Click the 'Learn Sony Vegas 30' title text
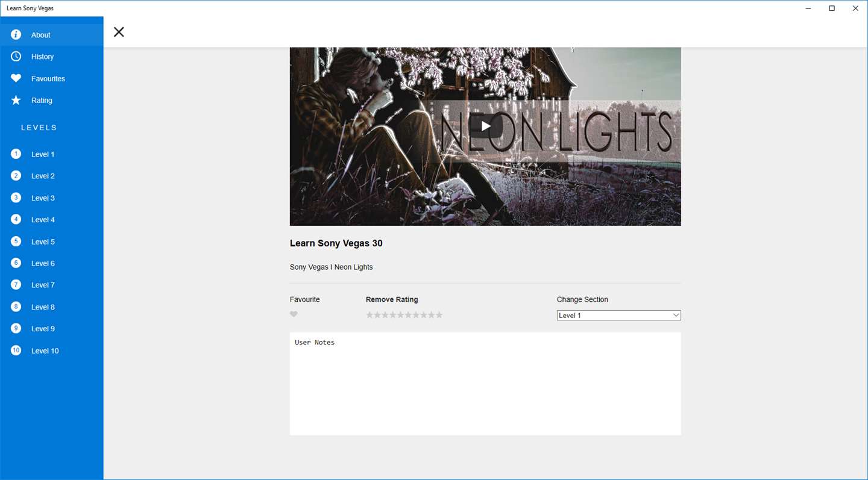The height and width of the screenshot is (480, 868). 336,243
